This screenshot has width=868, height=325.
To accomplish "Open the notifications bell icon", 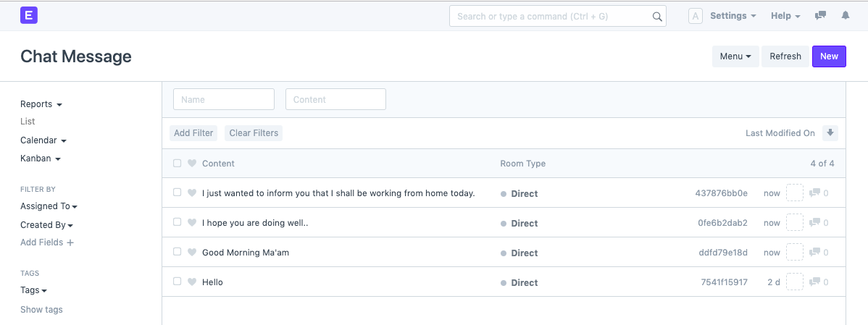I will 845,16.
